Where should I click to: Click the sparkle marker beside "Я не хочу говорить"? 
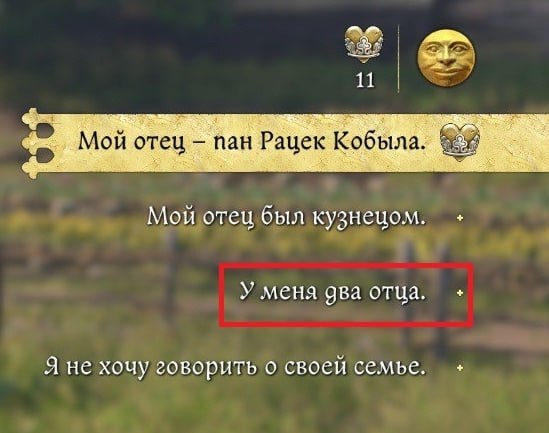click(460, 368)
